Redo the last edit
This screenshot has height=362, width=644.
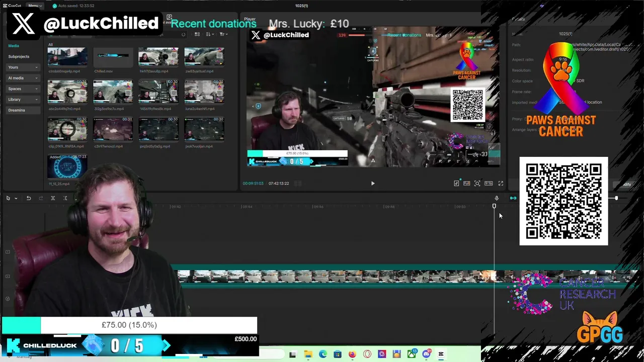pos(41,198)
